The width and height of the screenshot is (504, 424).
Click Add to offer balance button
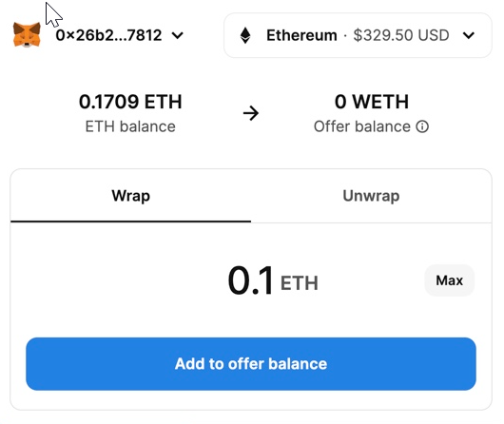(x=251, y=364)
